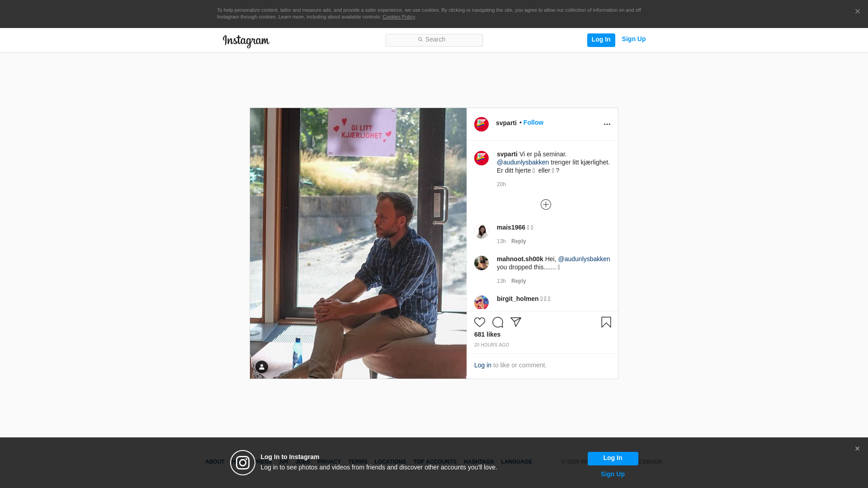868x488 pixels.
Task: Click the header Sign Up link
Action: [x=633, y=39]
